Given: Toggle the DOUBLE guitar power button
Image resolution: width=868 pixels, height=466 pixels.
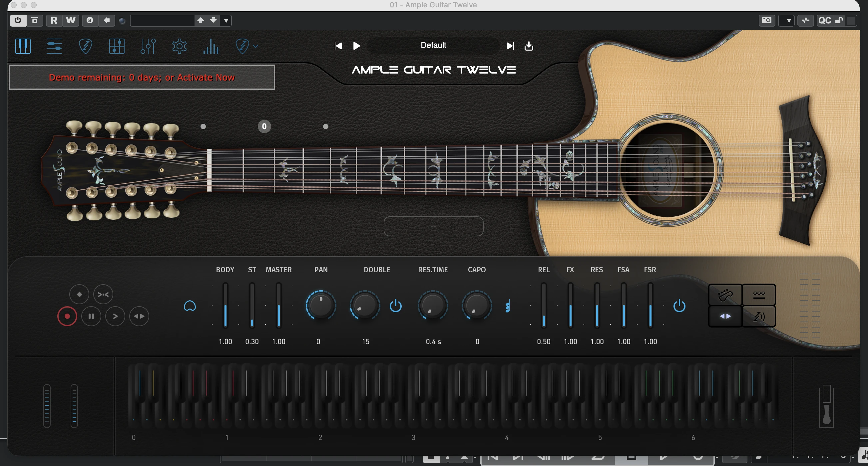Looking at the screenshot, I should pyautogui.click(x=395, y=306).
